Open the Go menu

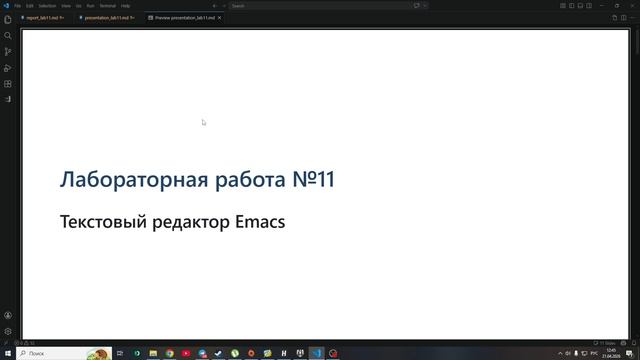pos(78,6)
